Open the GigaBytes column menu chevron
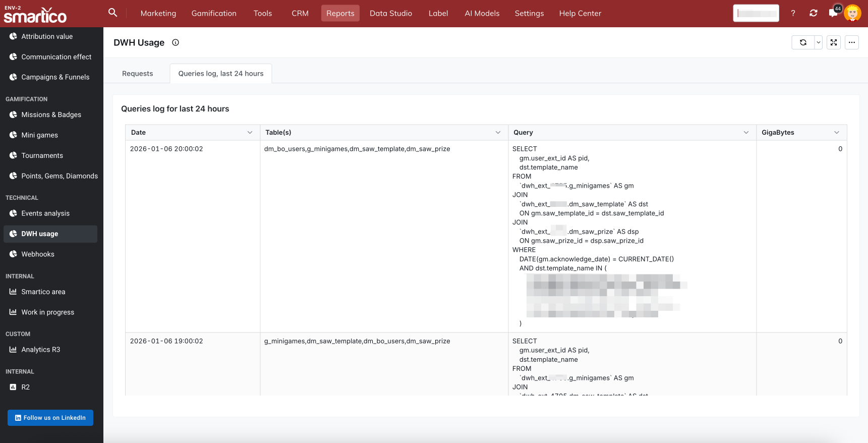 tap(837, 132)
